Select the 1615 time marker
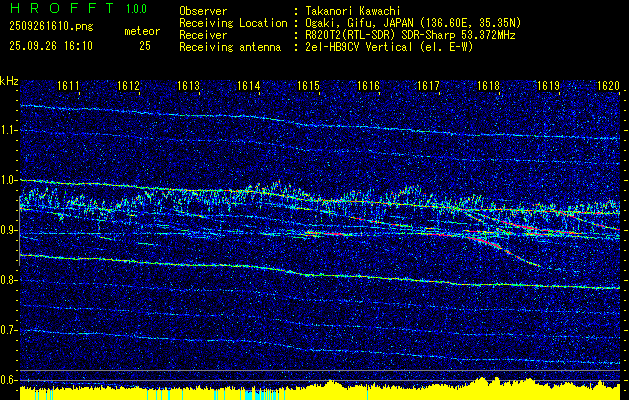The image size is (629, 400). point(308,87)
